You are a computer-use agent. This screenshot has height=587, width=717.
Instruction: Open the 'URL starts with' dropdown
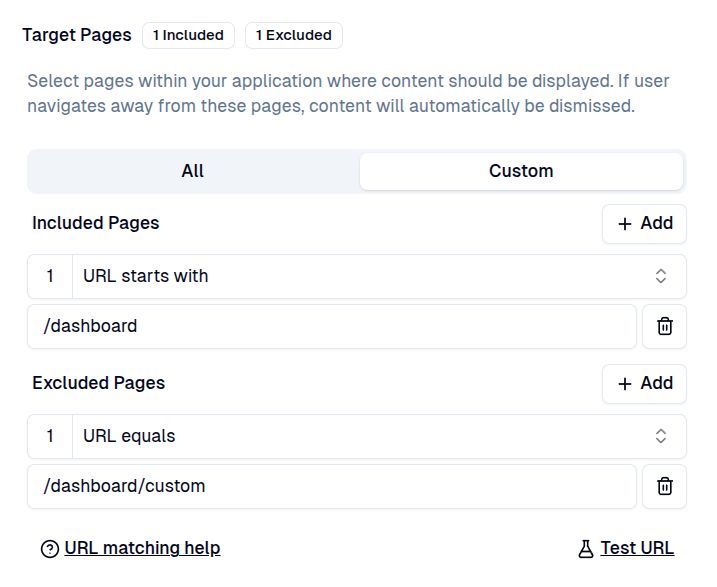[379, 276]
